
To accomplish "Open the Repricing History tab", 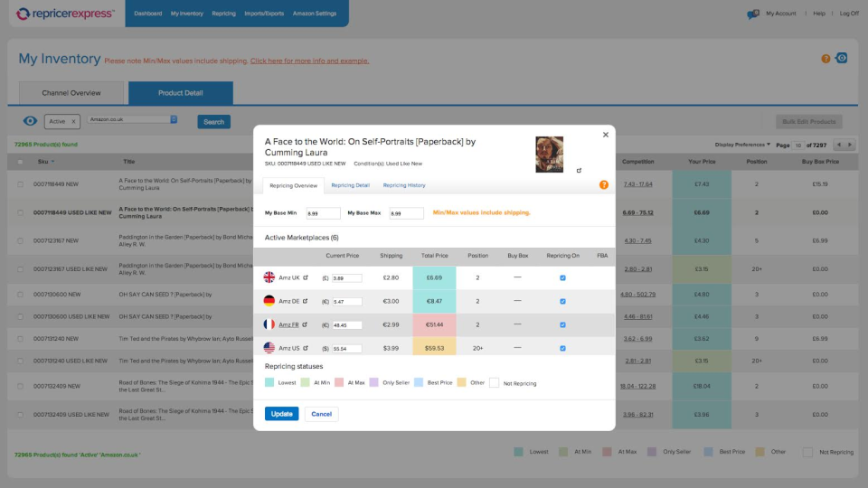I will (x=404, y=185).
